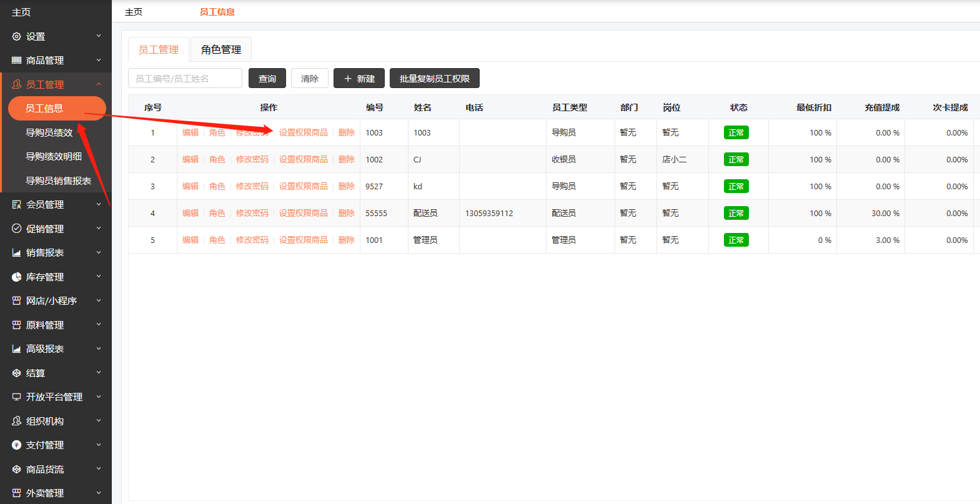Click the chart icon beside 销售报表
The image size is (980, 504).
pos(17,253)
